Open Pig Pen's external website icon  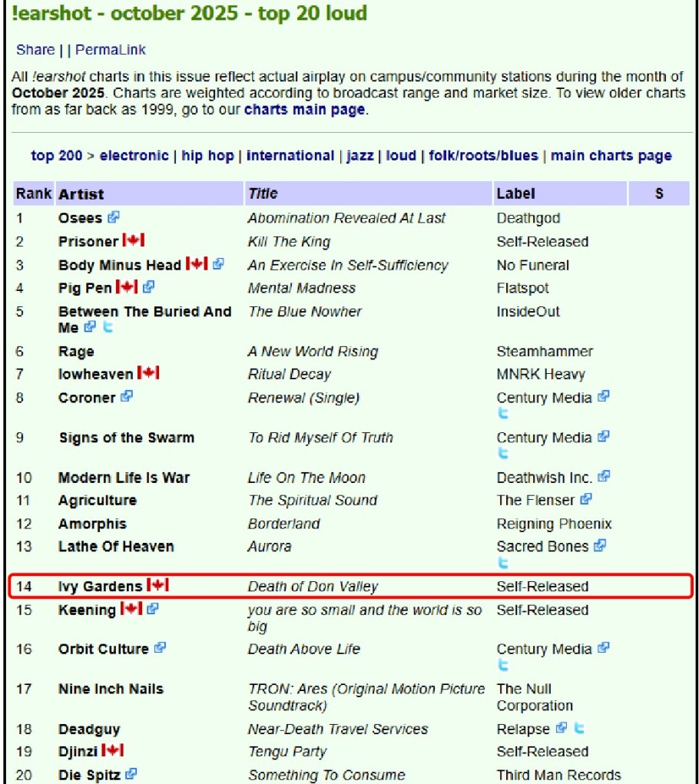148,288
